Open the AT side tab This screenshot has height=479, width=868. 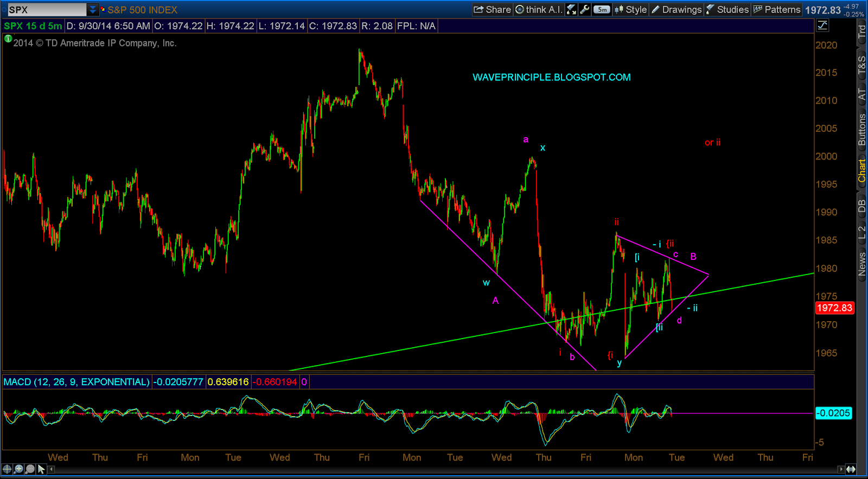861,94
